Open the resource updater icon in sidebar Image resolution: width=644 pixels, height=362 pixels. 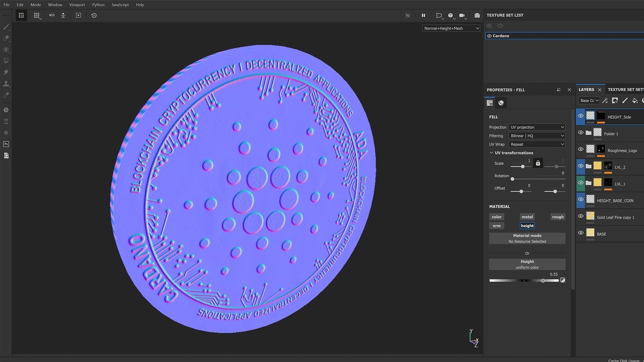pos(6,156)
